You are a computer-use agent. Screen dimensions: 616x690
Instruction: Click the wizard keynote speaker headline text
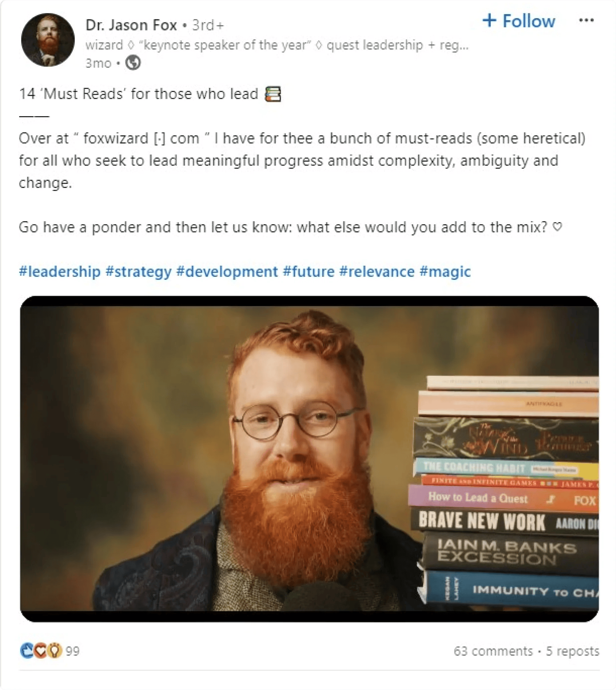point(277,45)
